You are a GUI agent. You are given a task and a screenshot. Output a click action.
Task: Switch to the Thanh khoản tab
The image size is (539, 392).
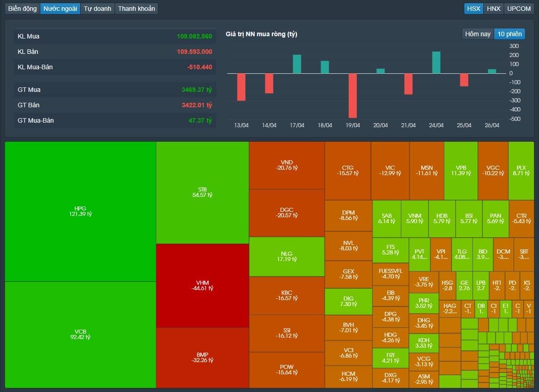(x=136, y=9)
